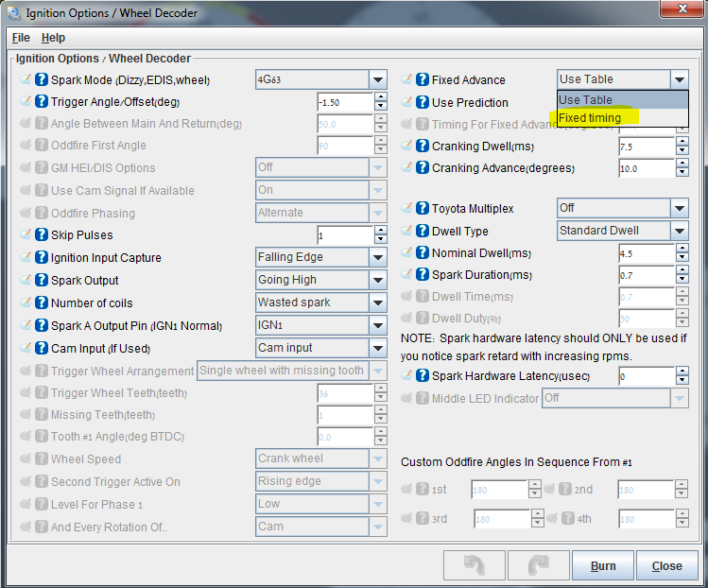Open help icon for Skip Pulses
The image size is (708, 588).
41,234
